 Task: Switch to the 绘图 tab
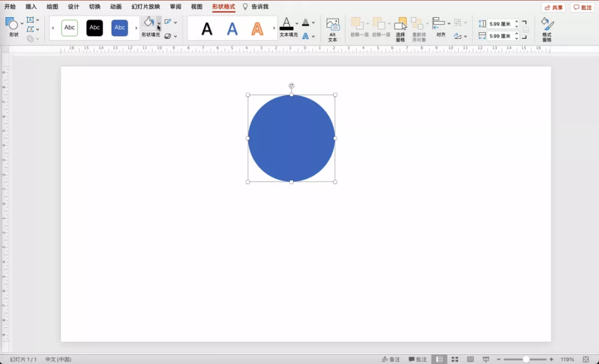52,7
